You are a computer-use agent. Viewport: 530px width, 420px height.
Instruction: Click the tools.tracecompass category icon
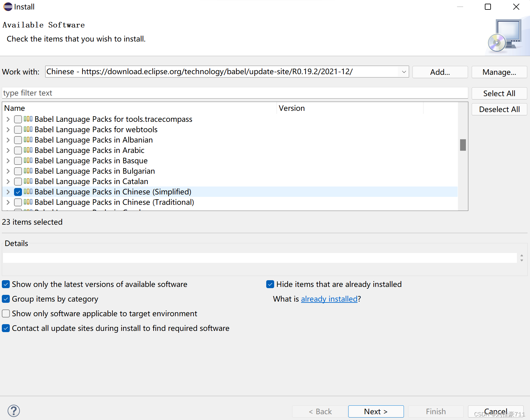click(28, 119)
